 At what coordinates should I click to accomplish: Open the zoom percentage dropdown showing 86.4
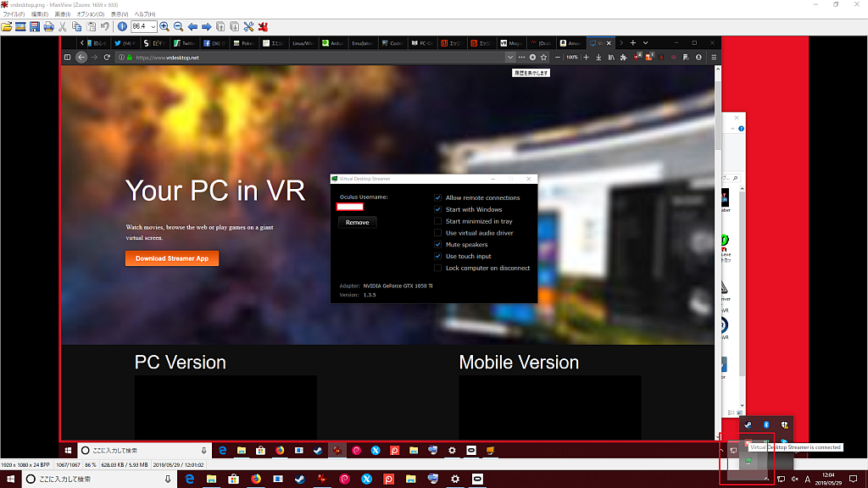[153, 26]
